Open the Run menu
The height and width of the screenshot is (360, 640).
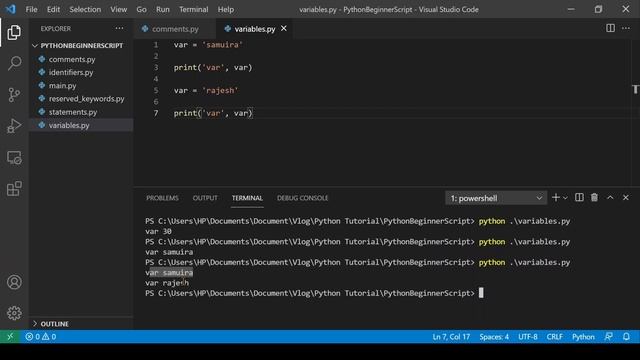tap(162, 9)
